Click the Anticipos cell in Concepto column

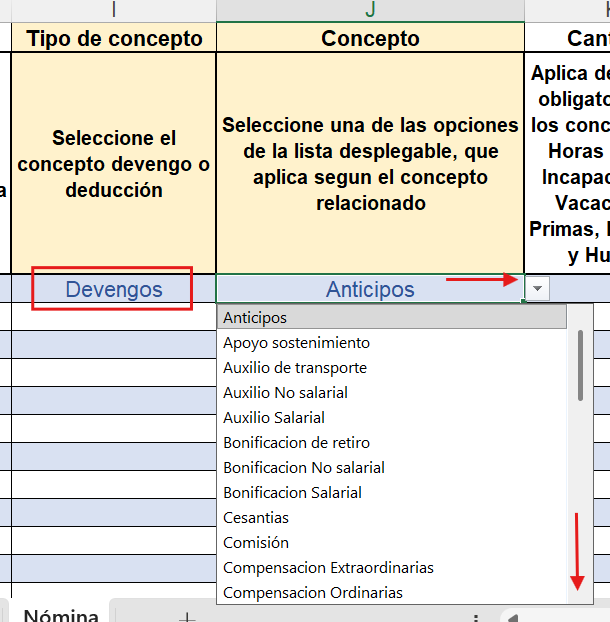pos(369,289)
